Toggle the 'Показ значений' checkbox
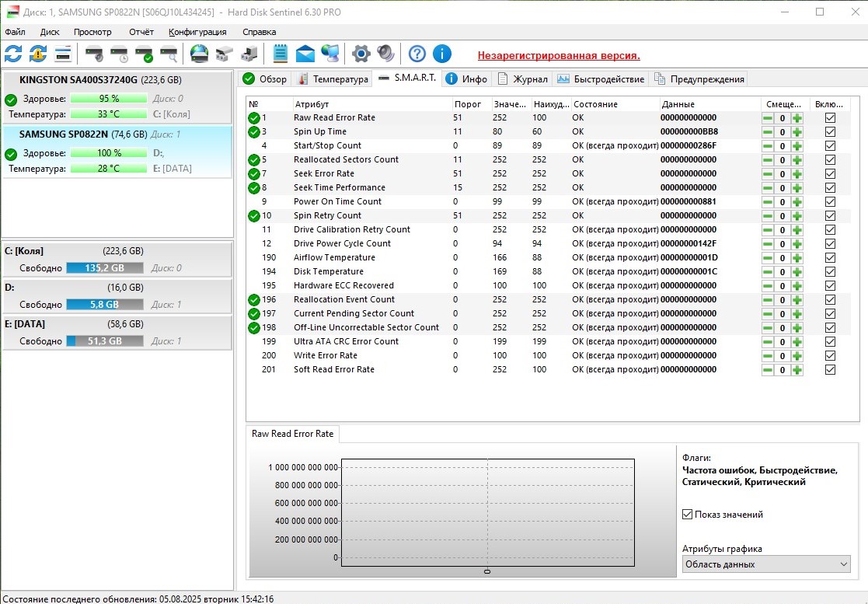Screen dimensions: 868x604 (x=687, y=515)
